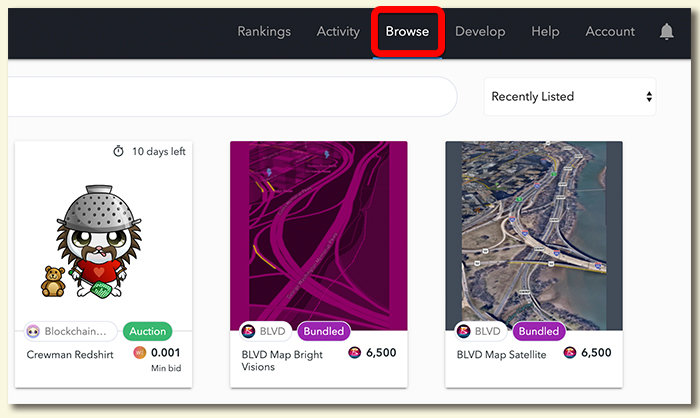
Task: Click the currency icon beside 0.001 bid
Action: [x=139, y=353]
